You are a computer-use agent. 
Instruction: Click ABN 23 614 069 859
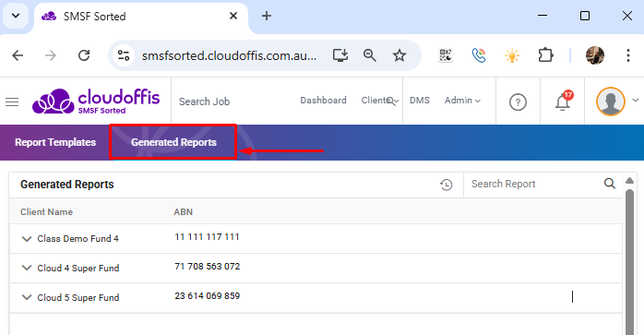[x=208, y=296]
